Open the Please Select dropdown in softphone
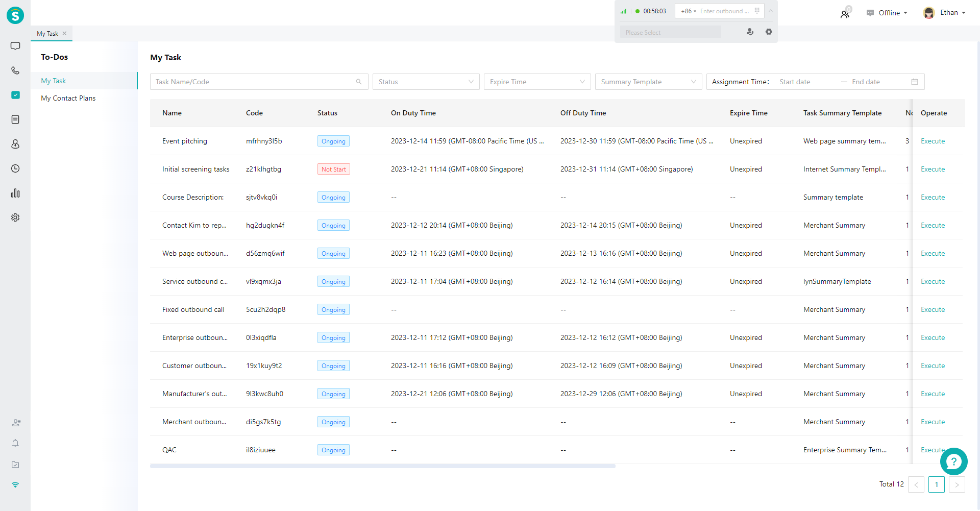Viewport: 980px width, 511px height. (670, 32)
